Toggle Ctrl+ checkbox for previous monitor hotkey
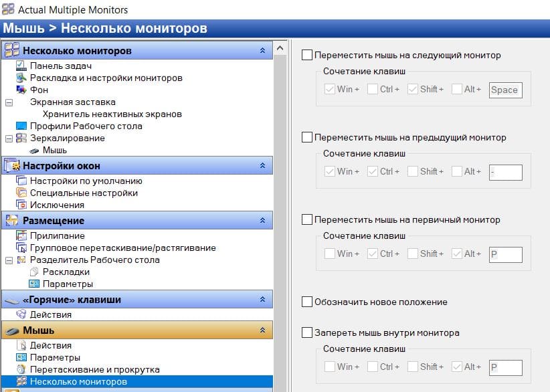Screen dimensions: 550x392 (373, 171)
